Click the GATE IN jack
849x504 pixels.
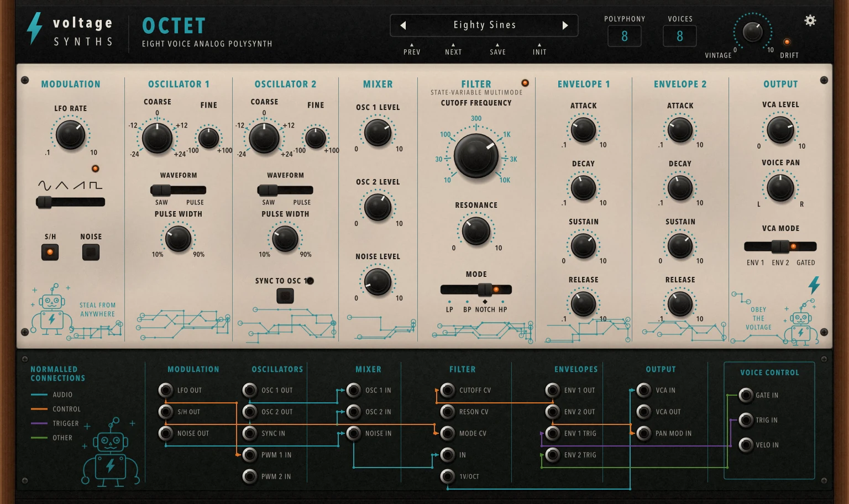click(x=746, y=395)
